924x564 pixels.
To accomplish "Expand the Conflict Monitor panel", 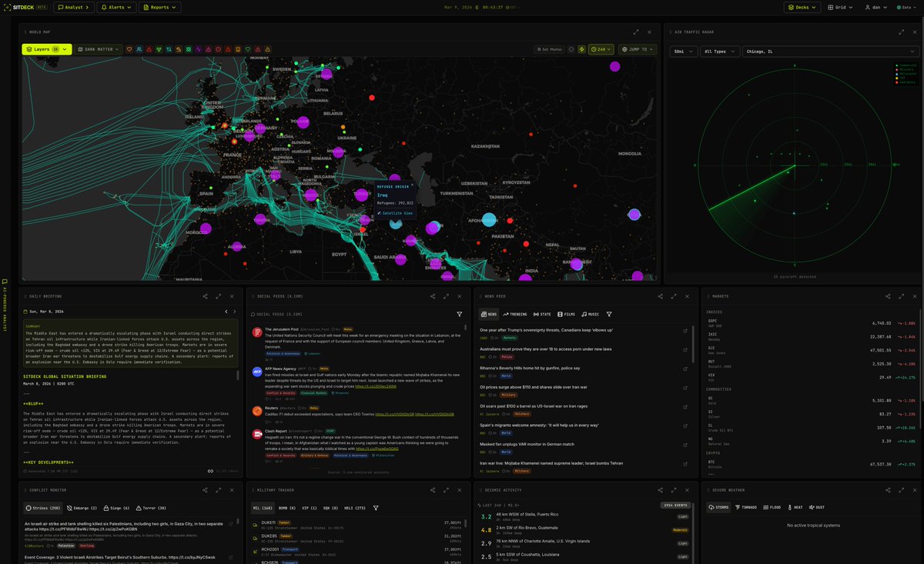I will (219, 489).
